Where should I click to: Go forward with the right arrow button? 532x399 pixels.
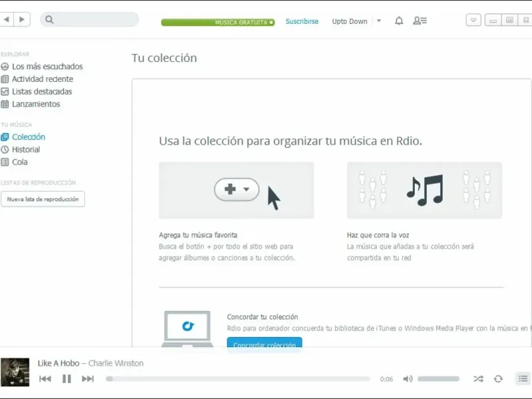22,19
